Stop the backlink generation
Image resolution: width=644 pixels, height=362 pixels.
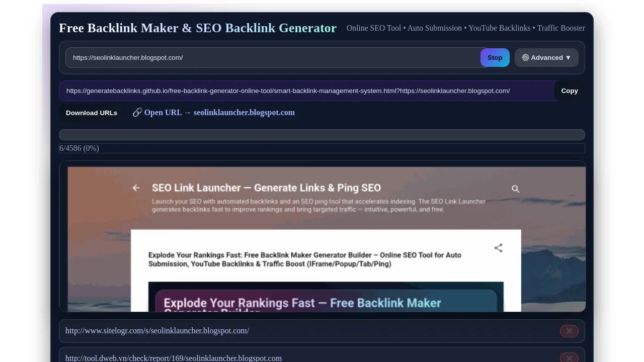click(x=495, y=58)
